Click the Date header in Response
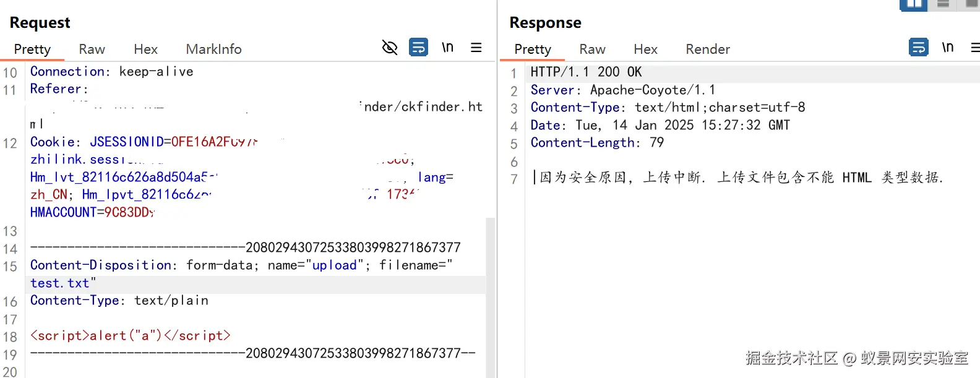The height and width of the screenshot is (378, 980). [x=660, y=126]
